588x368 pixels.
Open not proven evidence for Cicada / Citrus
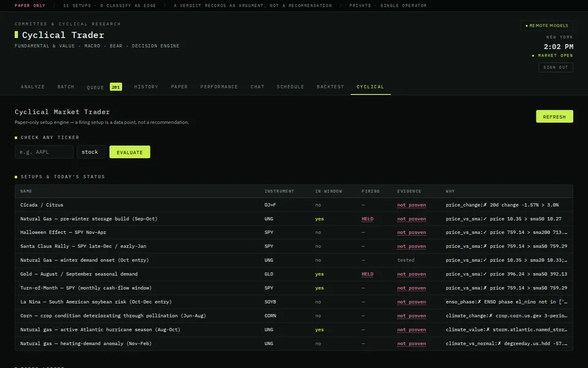click(412, 205)
